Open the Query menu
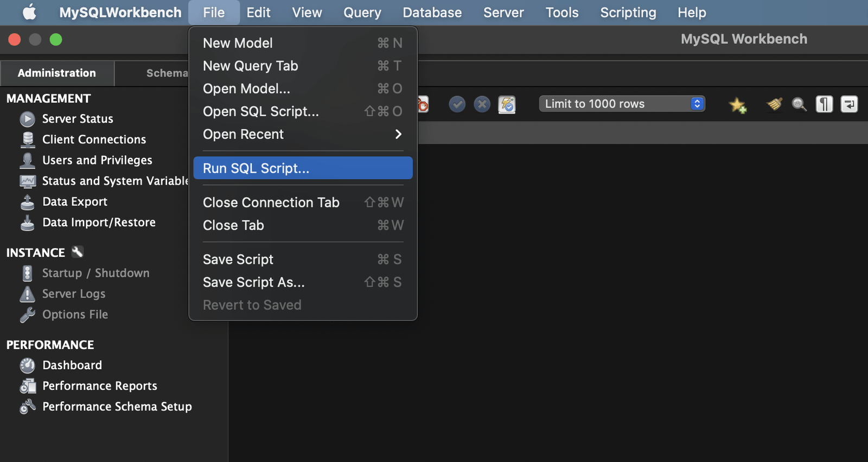This screenshot has height=462, width=868. click(362, 12)
